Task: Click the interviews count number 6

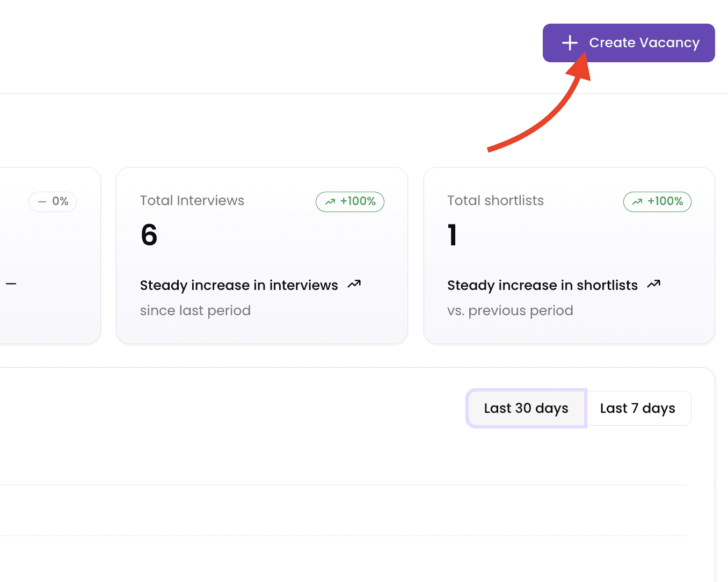Action: pos(149,235)
